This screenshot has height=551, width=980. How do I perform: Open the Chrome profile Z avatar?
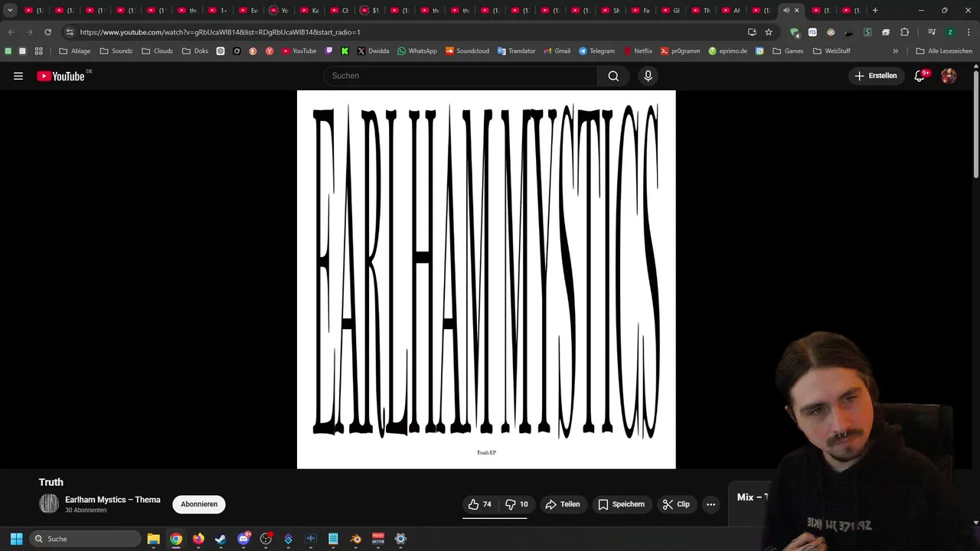(x=950, y=32)
